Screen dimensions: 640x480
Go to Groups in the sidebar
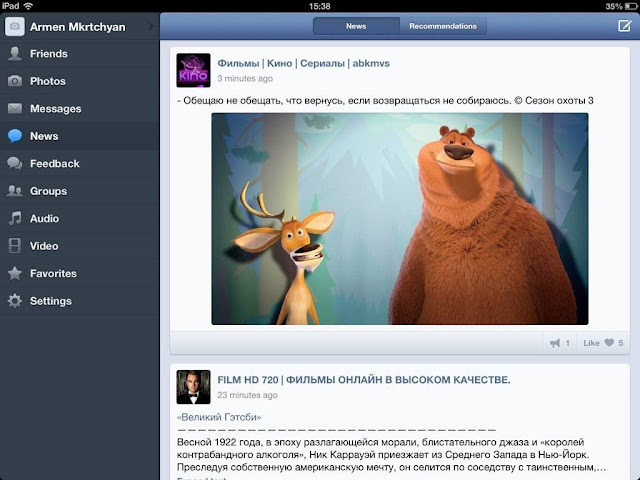click(x=80, y=191)
